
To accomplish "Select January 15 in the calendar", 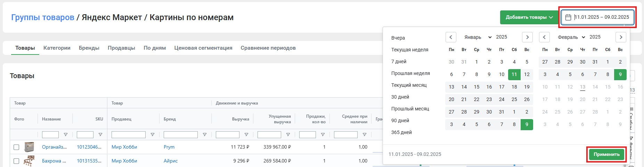I will (476, 87).
